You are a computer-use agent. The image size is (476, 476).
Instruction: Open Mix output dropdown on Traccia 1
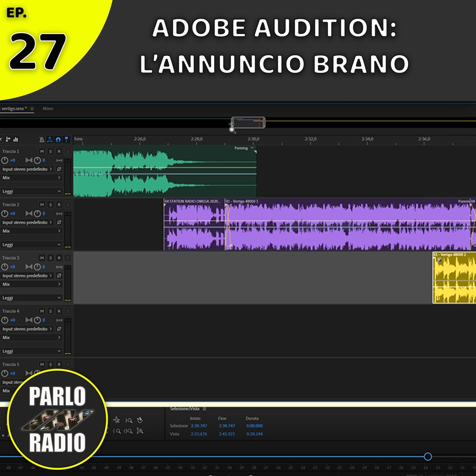tap(31, 178)
